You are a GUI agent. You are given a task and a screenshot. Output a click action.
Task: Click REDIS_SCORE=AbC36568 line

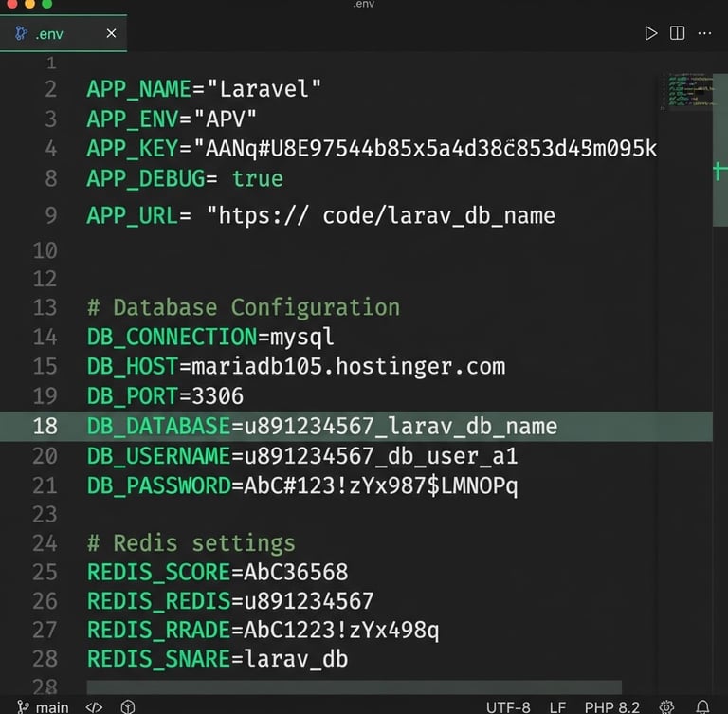tap(217, 572)
